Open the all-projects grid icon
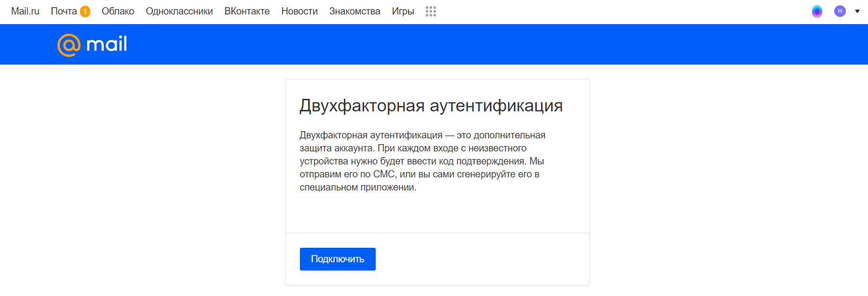The width and height of the screenshot is (868, 296). coord(431,12)
